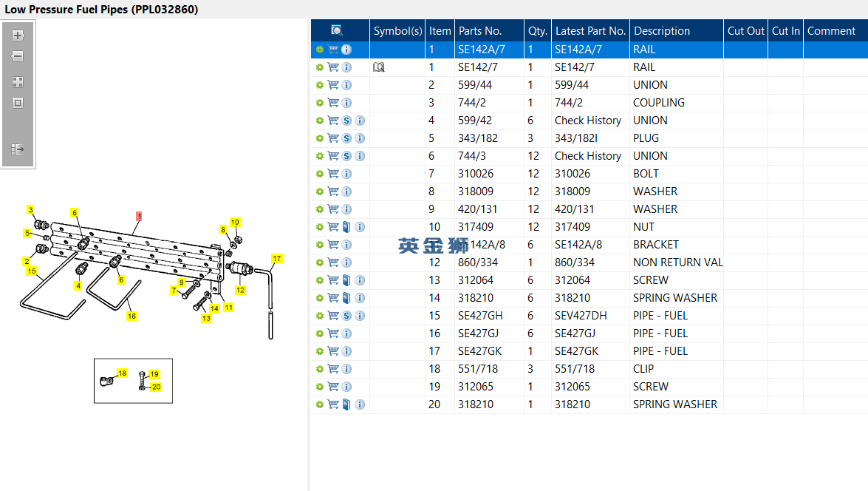This screenshot has width=868, height=491.
Task: Click supersession icon for 599/42 UNION
Action: coord(346,121)
